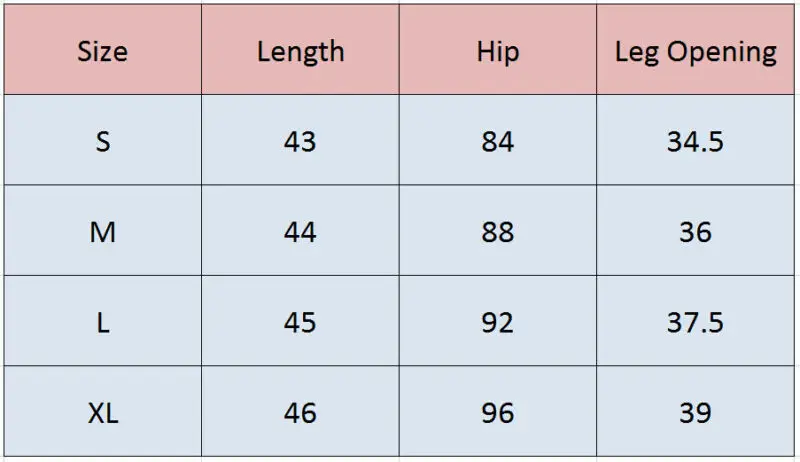Click the length value 43
The image size is (800, 462).
click(x=300, y=142)
